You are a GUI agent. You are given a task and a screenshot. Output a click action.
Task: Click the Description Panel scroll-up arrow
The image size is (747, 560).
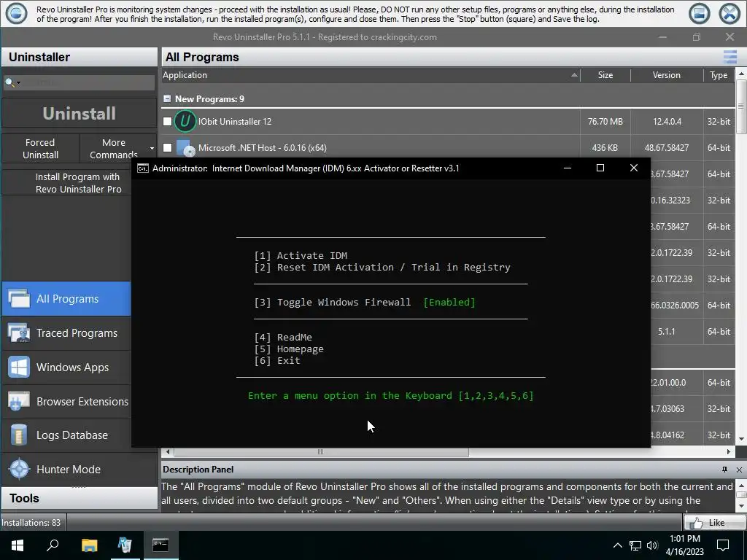click(x=741, y=485)
